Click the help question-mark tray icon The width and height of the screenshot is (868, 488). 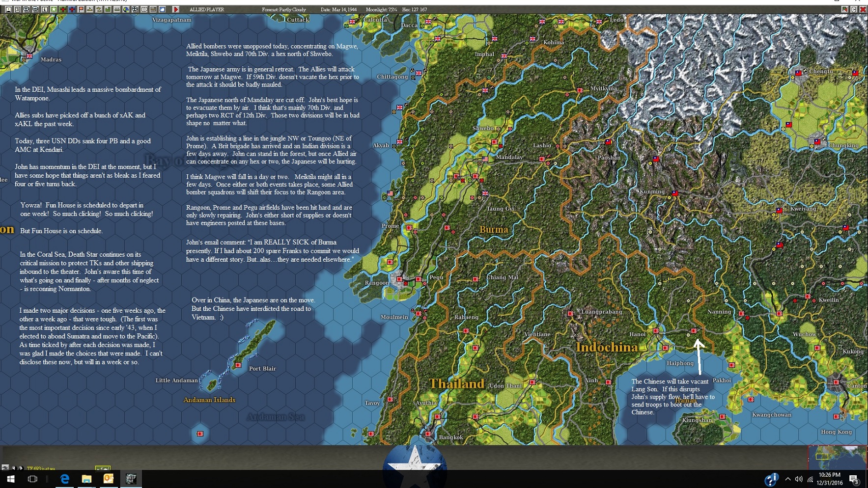[771, 479]
